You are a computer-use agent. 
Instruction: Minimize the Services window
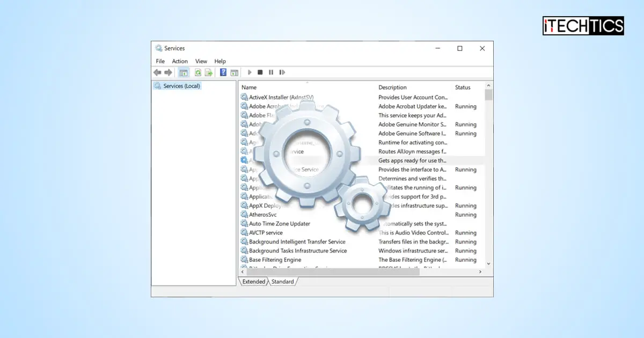pyautogui.click(x=437, y=48)
